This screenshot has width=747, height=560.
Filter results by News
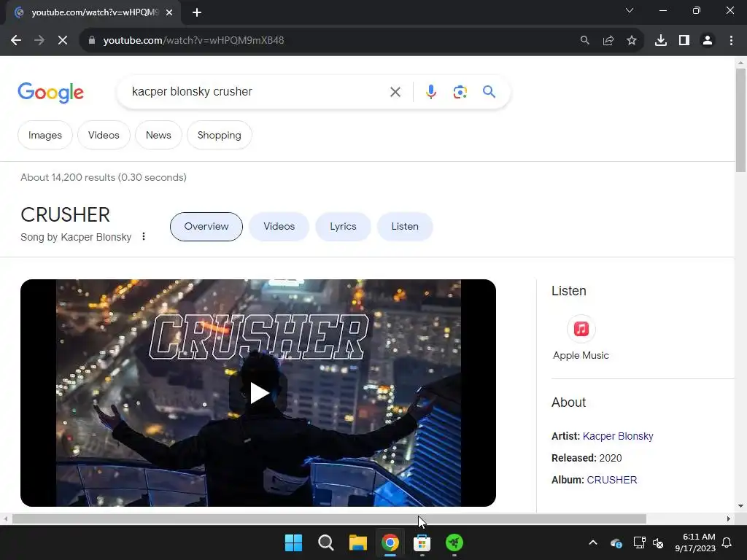tap(158, 135)
